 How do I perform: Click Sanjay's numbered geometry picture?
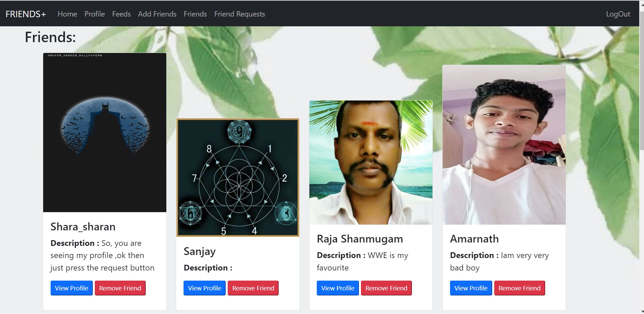click(238, 177)
